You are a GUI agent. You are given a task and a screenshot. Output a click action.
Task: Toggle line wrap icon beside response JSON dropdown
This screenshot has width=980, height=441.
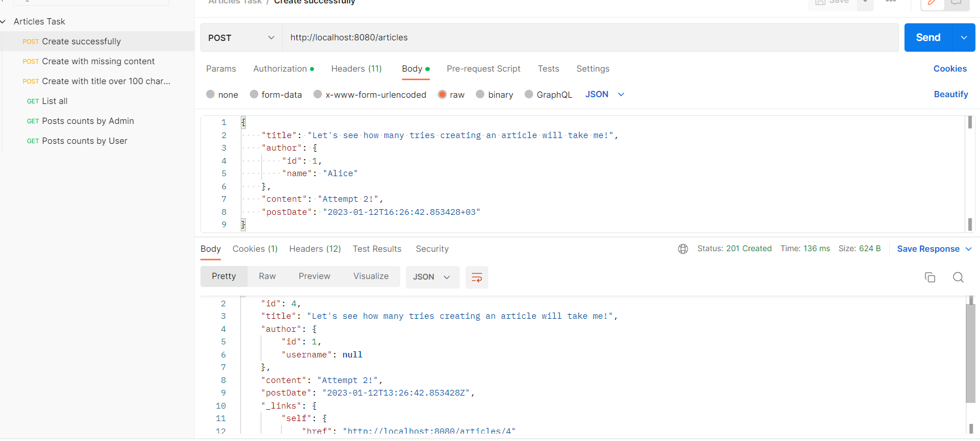coord(477,277)
